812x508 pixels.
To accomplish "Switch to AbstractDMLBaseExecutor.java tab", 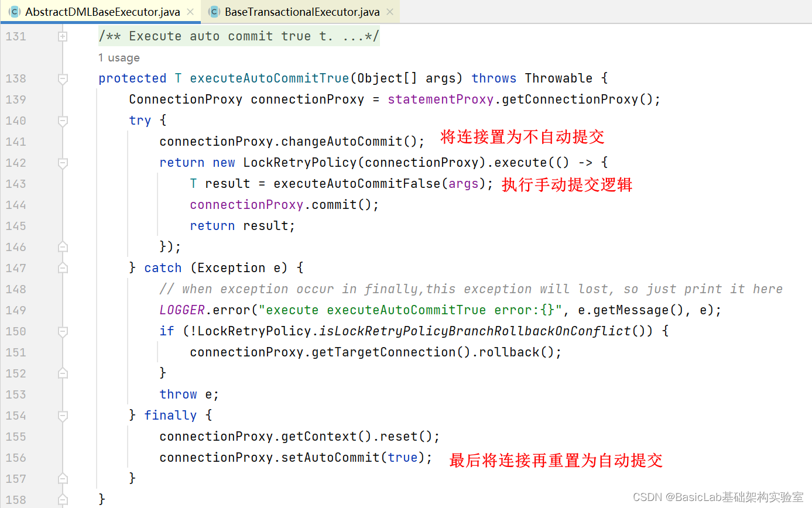I will pyautogui.click(x=100, y=12).
